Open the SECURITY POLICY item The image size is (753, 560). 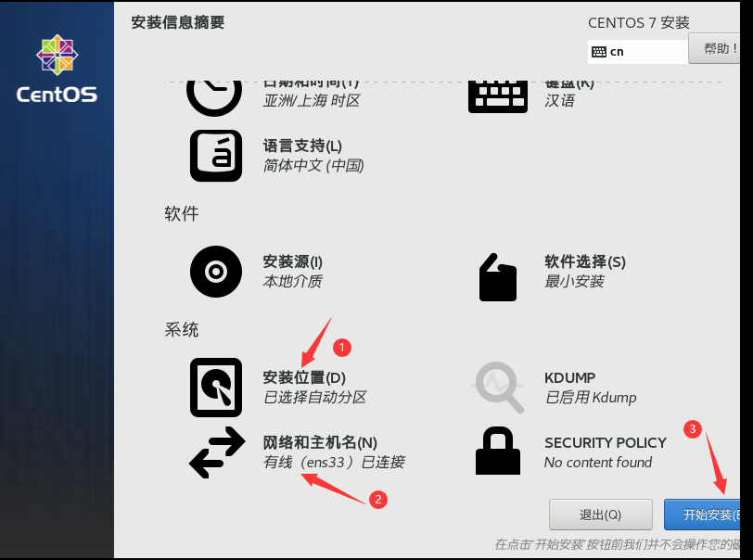[x=605, y=442]
